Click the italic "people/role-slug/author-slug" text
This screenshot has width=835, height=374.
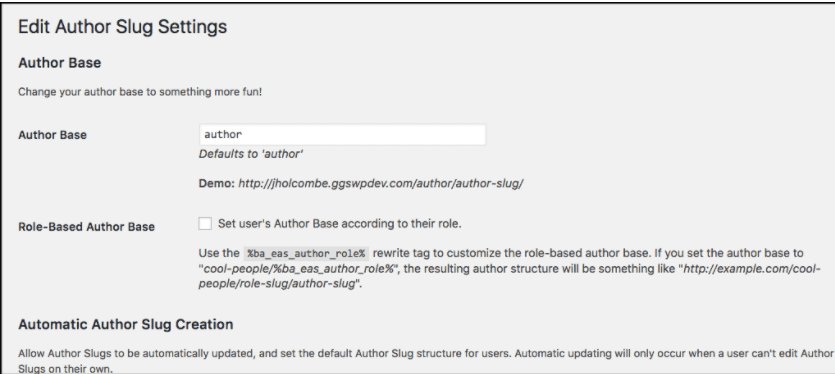[x=277, y=284]
